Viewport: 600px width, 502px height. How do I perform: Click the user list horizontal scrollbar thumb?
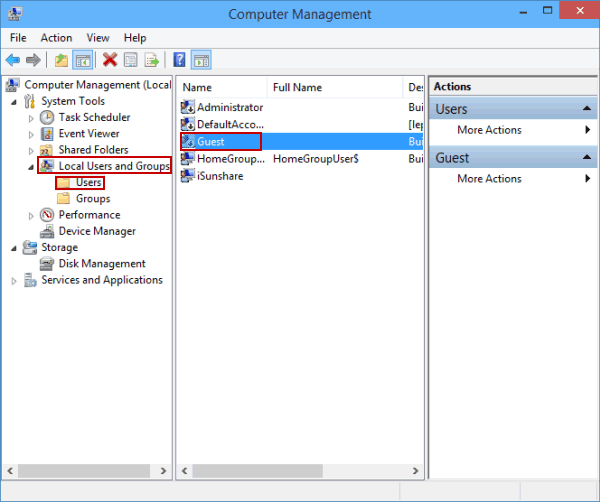[x=258, y=471]
